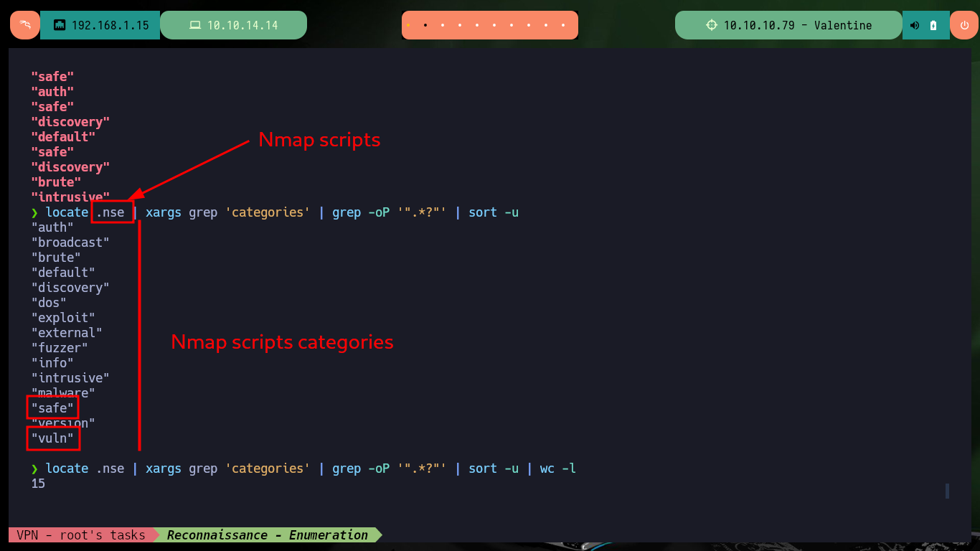Switch to the black occupied workspace dot
The width and height of the screenshot is (980, 551).
coord(425,25)
